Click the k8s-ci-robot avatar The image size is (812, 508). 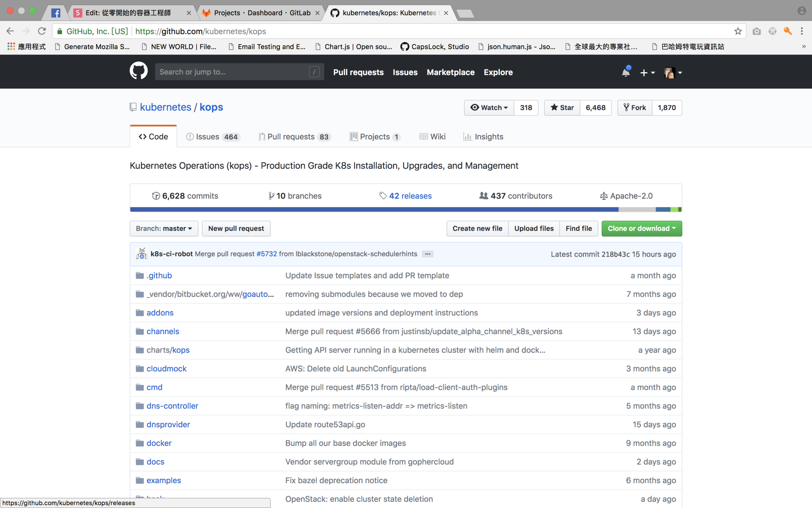(x=142, y=254)
